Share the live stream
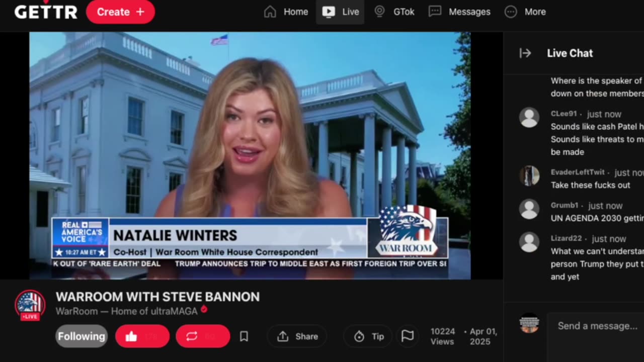 [x=297, y=336]
